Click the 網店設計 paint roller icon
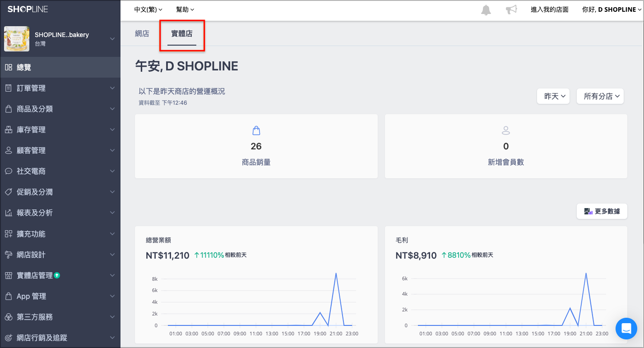Screen dimensions: 644x348 tap(8, 255)
